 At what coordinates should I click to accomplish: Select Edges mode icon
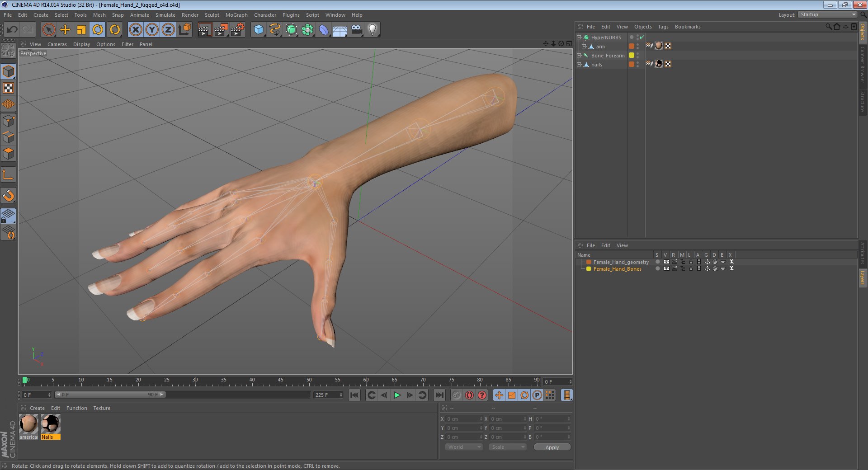pos(9,137)
